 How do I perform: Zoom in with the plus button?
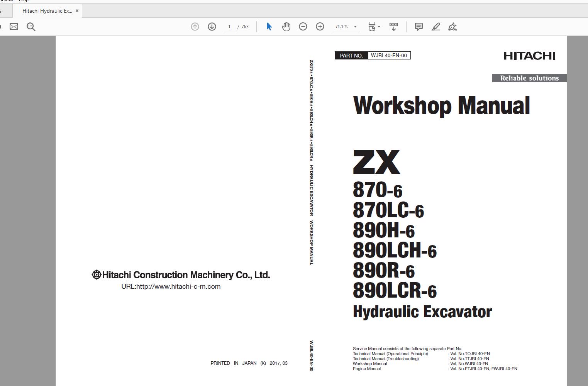click(x=320, y=27)
